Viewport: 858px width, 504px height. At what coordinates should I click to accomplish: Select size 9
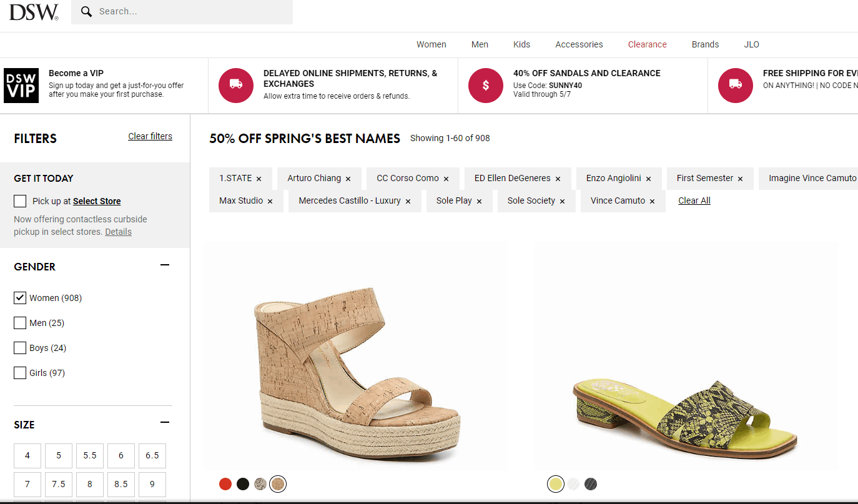click(x=152, y=485)
